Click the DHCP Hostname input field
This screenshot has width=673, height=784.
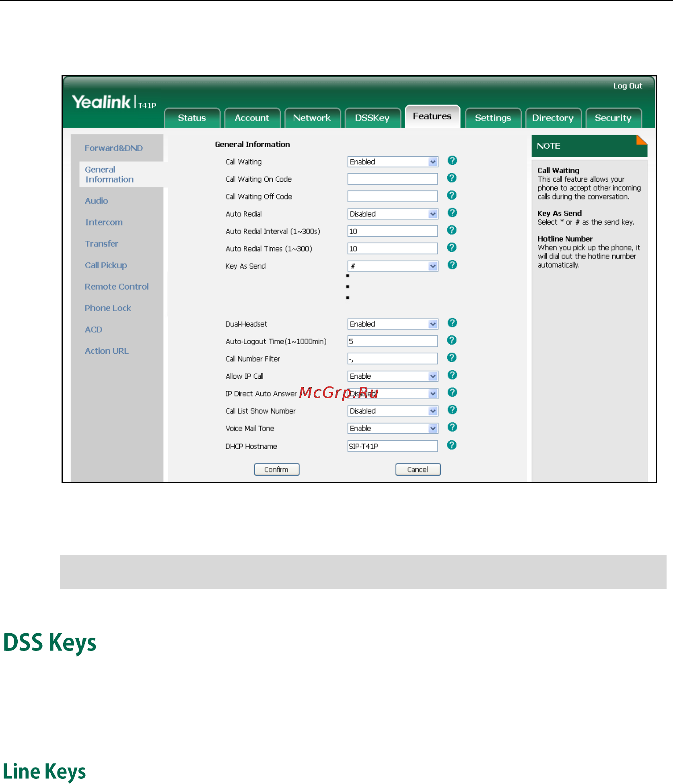click(393, 446)
